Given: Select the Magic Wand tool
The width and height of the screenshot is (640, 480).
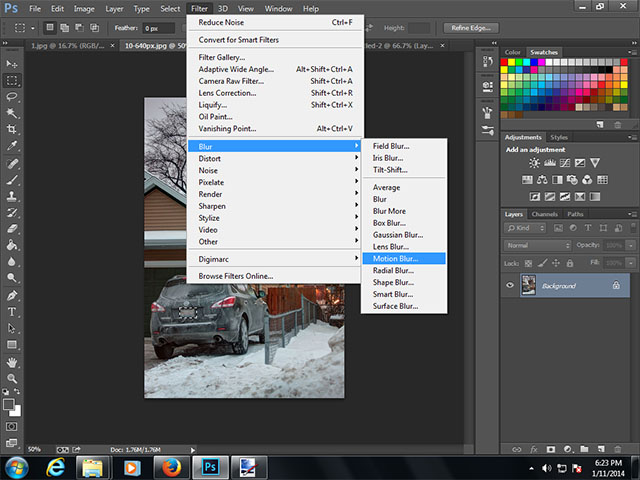Looking at the screenshot, I should [12, 113].
